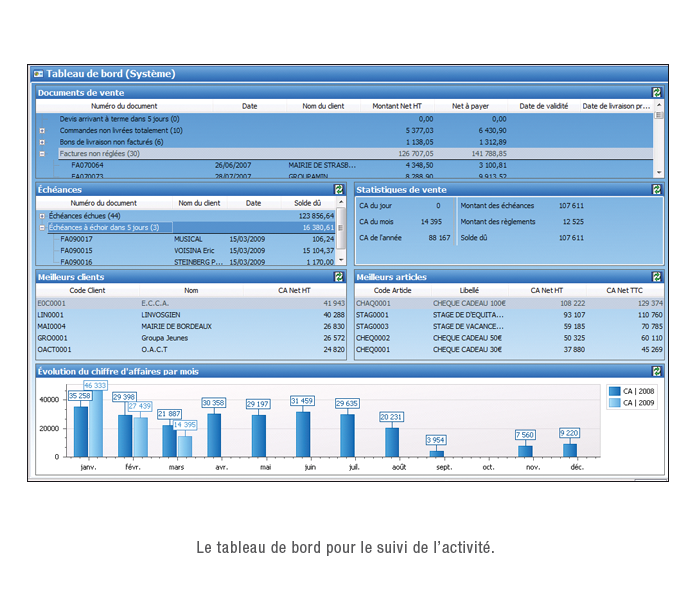Sort by Montant Net HT column header
Viewport: 700px width, 600px height.
coord(397,106)
